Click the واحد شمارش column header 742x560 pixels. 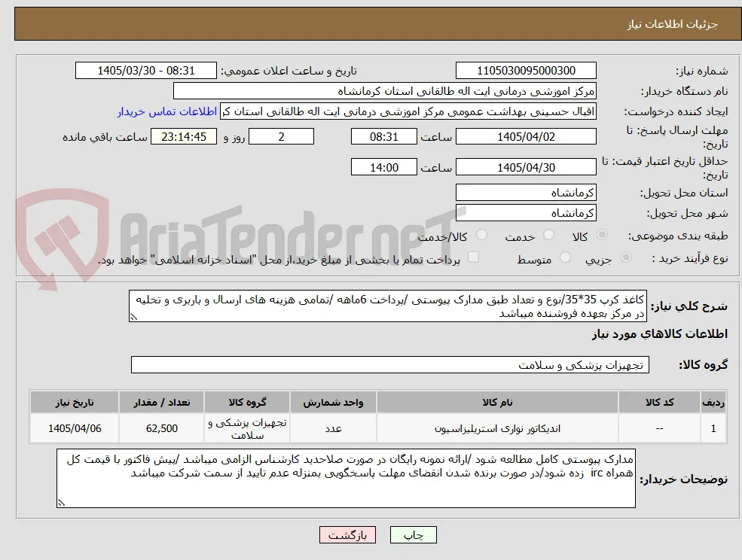tap(333, 402)
